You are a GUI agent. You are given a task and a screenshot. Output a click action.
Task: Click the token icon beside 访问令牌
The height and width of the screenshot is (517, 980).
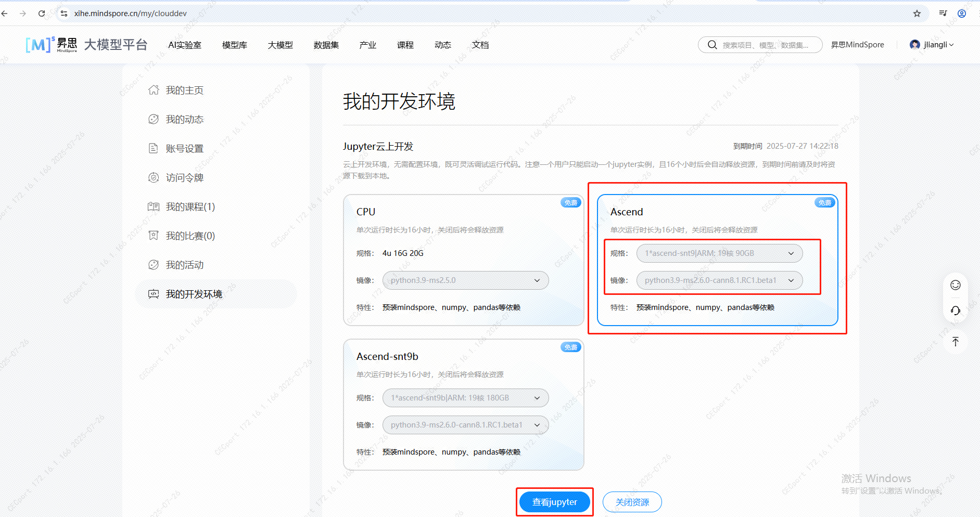pyautogui.click(x=154, y=177)
